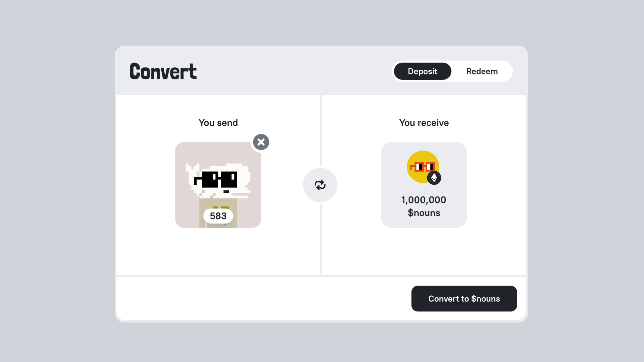Click the $nouns currency label

(x=424, y=213)
